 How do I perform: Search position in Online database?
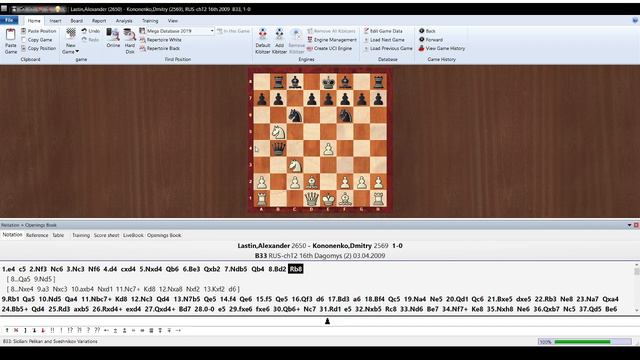[x=113, y=38]
